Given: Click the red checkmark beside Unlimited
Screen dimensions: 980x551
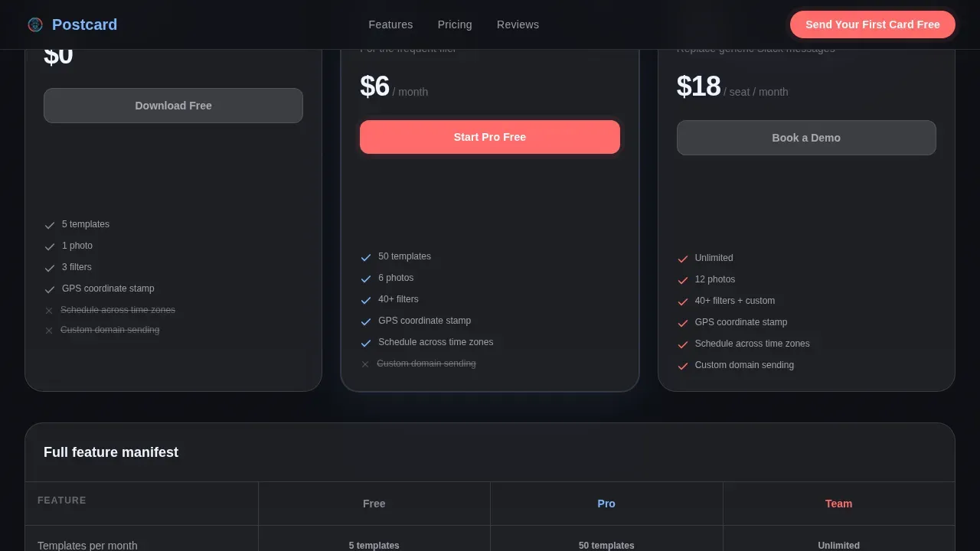Looking at the screenshot, I should point(683,259).
